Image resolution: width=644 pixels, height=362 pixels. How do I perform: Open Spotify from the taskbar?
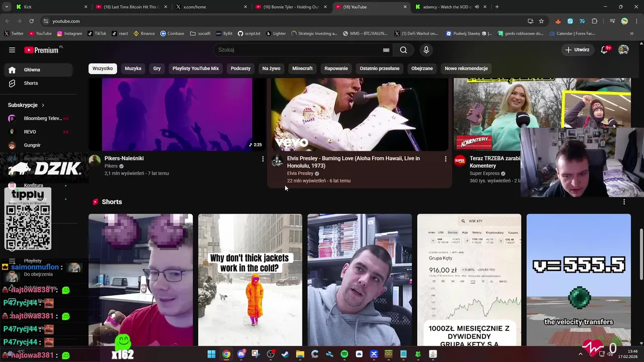point(344,354)
